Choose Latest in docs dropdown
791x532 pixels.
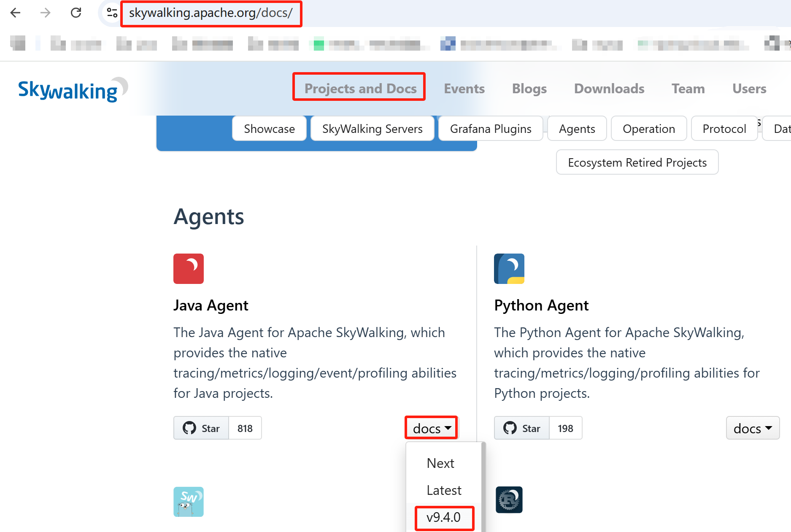[444, 490]
